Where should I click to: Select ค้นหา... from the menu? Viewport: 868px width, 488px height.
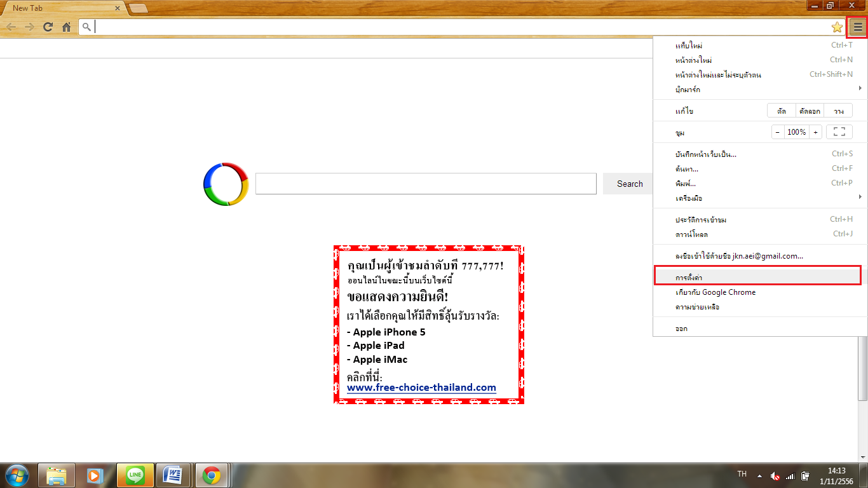coord(760,168)
